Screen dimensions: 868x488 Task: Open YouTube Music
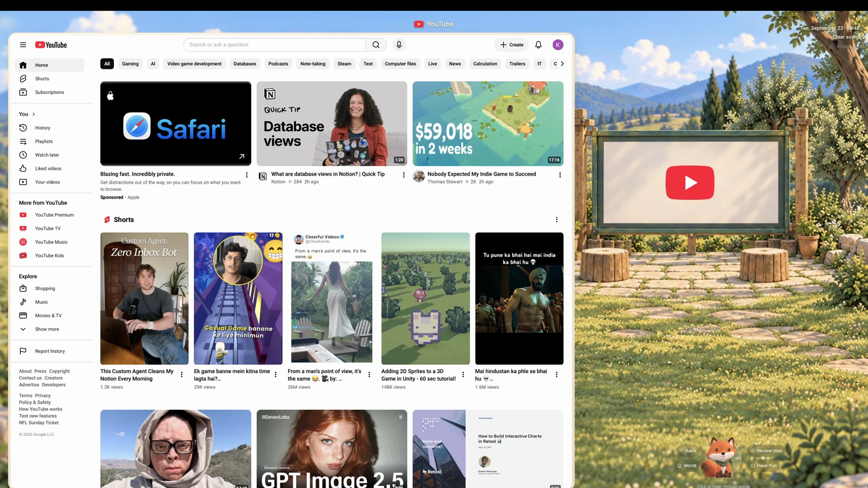coord(49,242)
